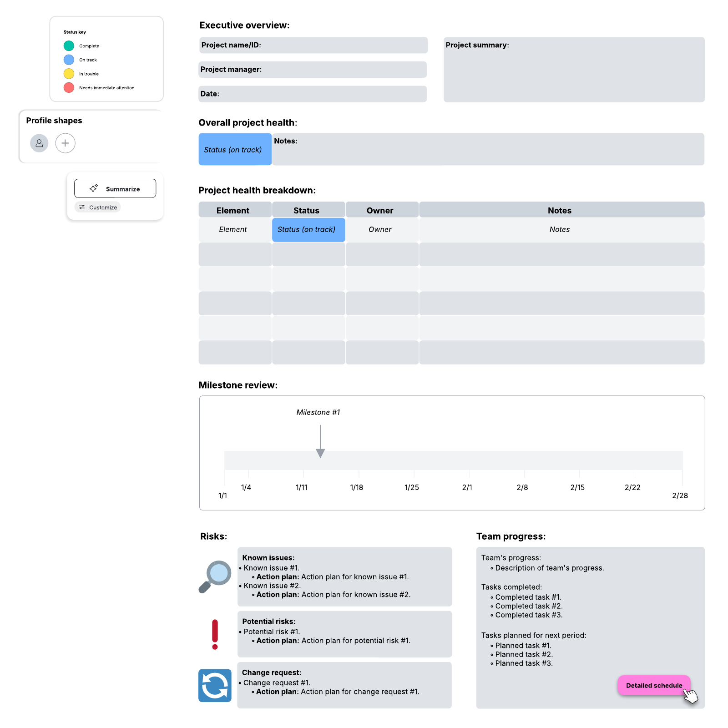728x728 pixels.
Task: Pick the red Needs immediate attention circle
Action: pyautogui.click(x=69, y=88)
